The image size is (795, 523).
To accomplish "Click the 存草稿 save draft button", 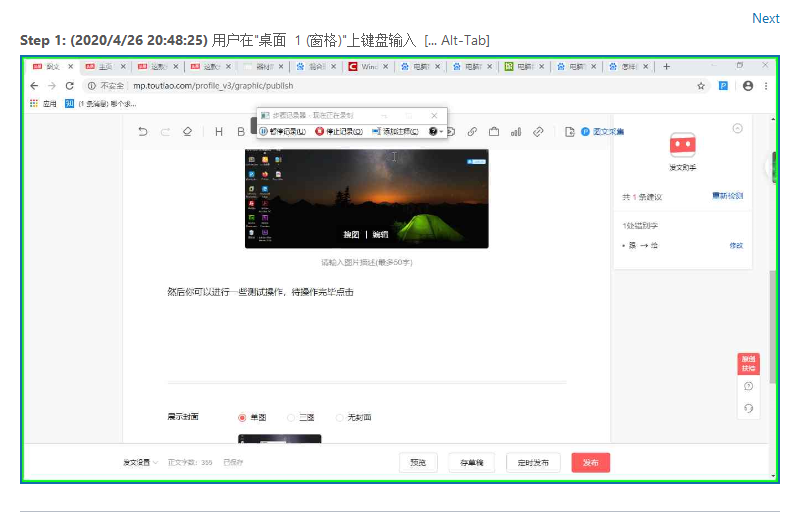I will pyautogui.click(x=472, y=462).
